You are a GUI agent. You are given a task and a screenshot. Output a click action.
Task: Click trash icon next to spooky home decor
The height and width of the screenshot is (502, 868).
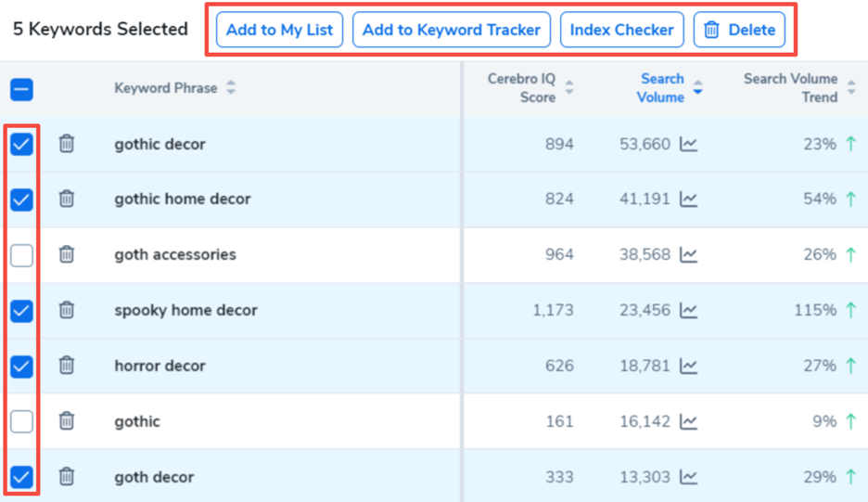[x=67, y=310]
